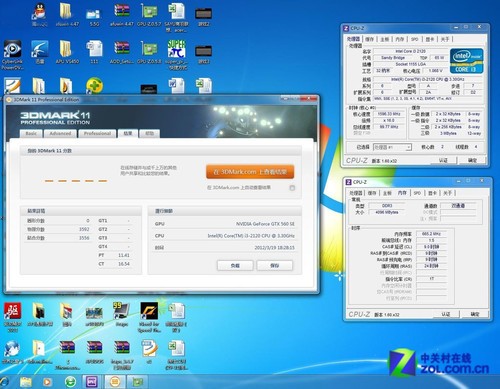Click 确定 button in the upper CPU-Z window
Image resolution: width=500 pixels, height=389 pixels.
click(472, 160)
